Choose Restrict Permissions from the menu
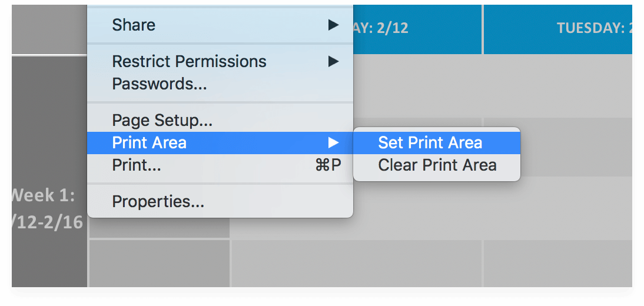 (189, 62)
